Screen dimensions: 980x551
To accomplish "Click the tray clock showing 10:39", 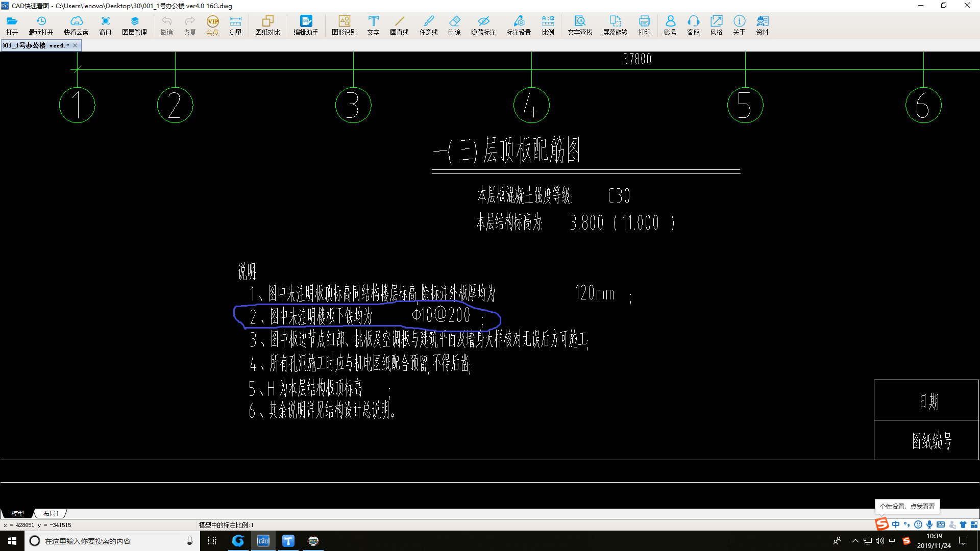I will 934,541.
